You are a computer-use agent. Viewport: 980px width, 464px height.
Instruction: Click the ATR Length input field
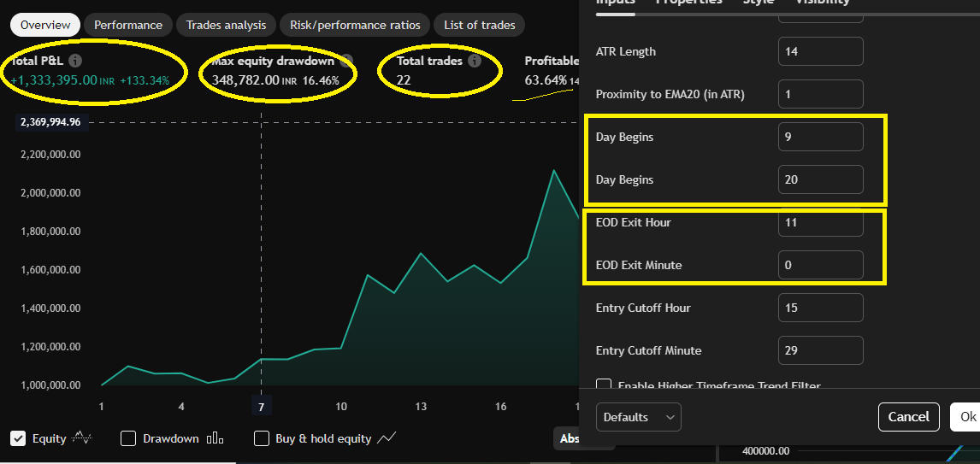click(821, 51)
